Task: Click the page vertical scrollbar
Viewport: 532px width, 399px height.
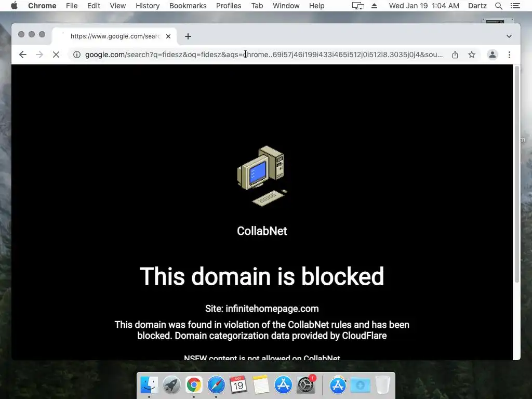Action: click(x=517, y=175)
